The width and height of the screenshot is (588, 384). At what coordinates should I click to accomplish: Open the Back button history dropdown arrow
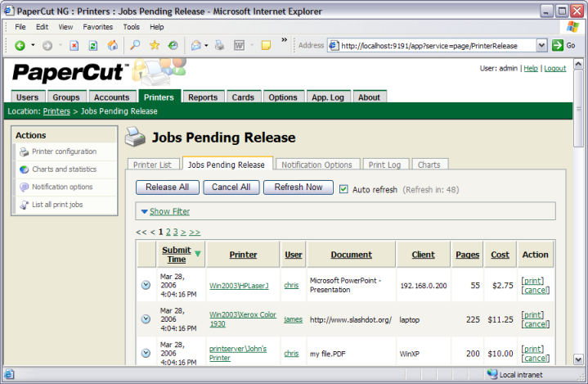pyautogui.click(x=33, y=45)
